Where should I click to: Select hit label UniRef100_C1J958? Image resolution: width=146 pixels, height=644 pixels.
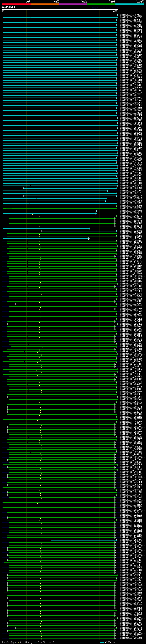131,259
